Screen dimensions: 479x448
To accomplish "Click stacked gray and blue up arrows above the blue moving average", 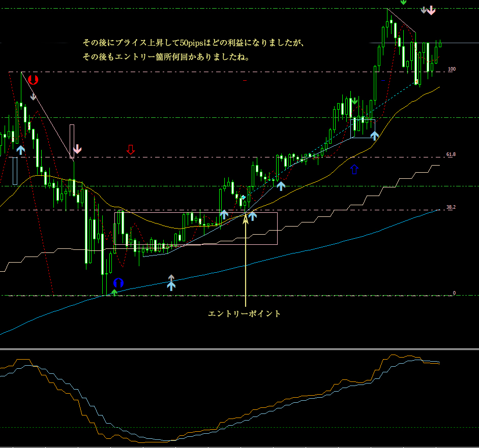I will (171, 282).
